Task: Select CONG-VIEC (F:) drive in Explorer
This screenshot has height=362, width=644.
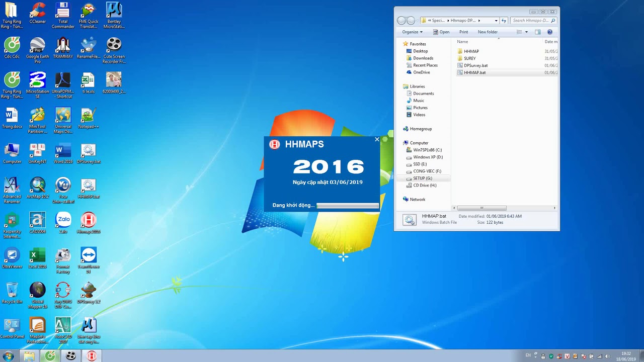Action: (x=427, y=171)
